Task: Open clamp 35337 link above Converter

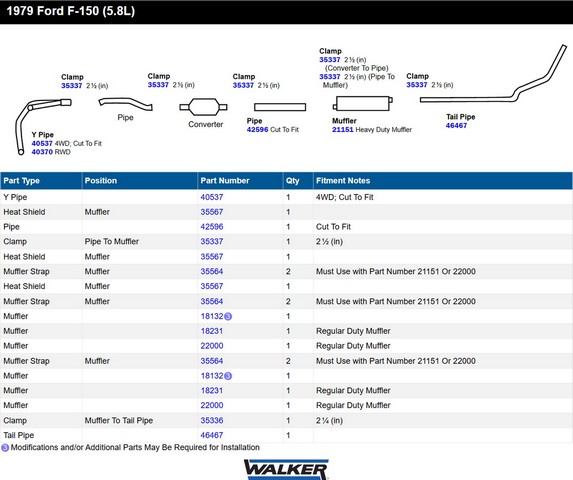Action: 243,85
